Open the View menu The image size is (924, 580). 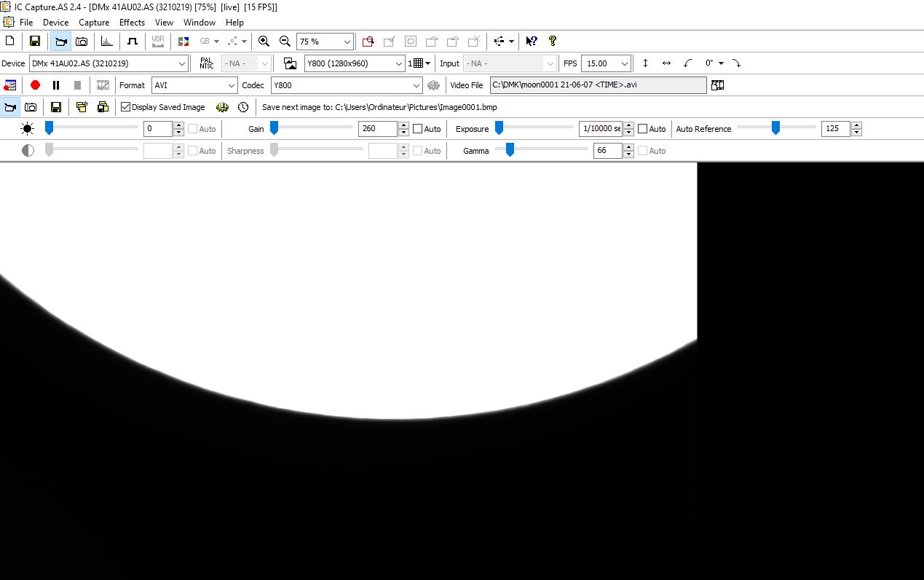[x=164, y=23]
